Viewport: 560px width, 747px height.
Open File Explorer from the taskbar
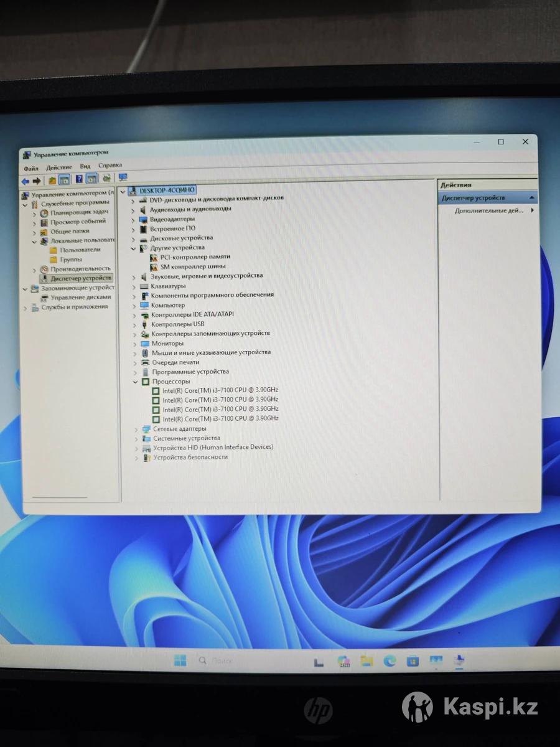point(366,661)
